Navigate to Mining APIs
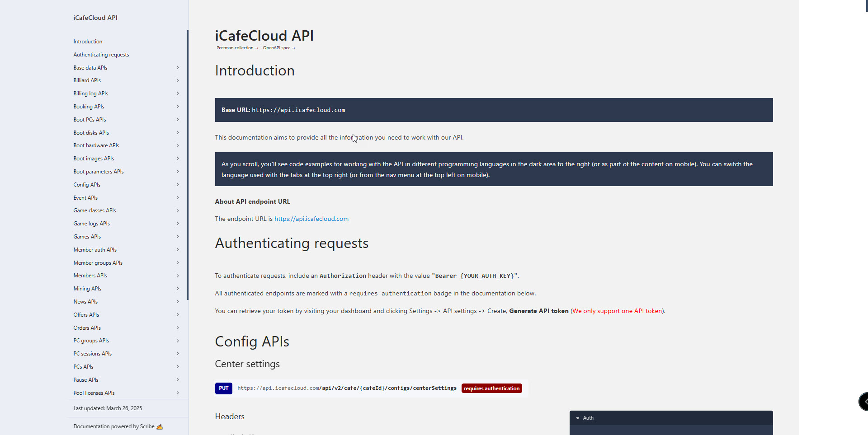 pyautogui.click(x=87, y=289)
